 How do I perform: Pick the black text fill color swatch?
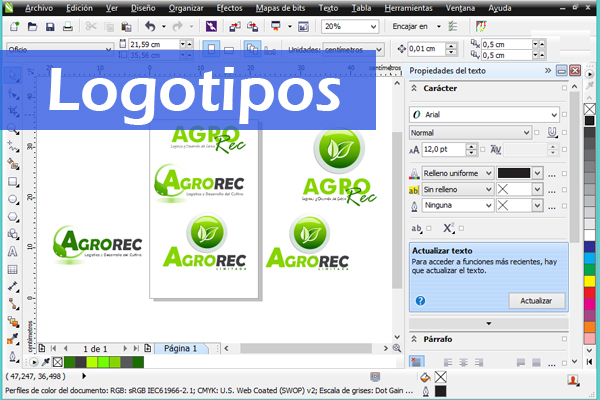pos(514,173)
